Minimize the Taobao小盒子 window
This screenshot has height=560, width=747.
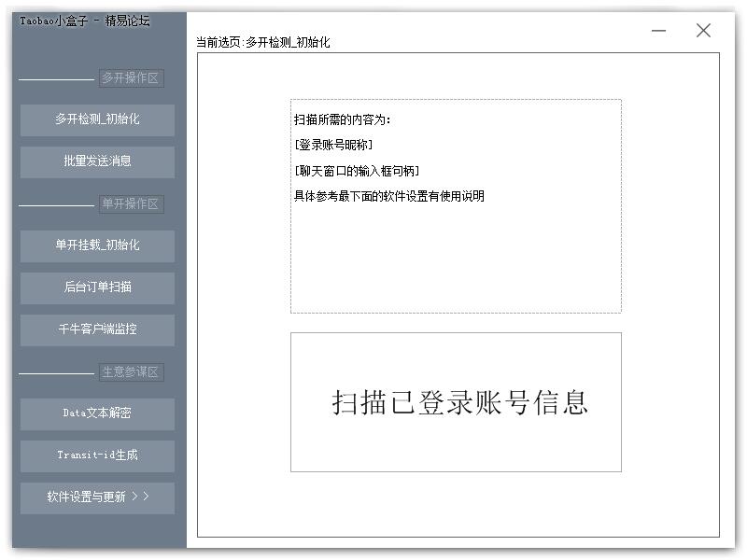pyautogui.click(x=658, y=31)
